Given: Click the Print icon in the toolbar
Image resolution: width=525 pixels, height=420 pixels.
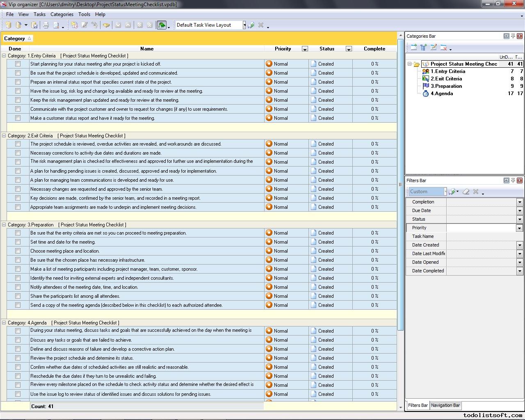Looking at the screenshot, I should coord(46,25).
